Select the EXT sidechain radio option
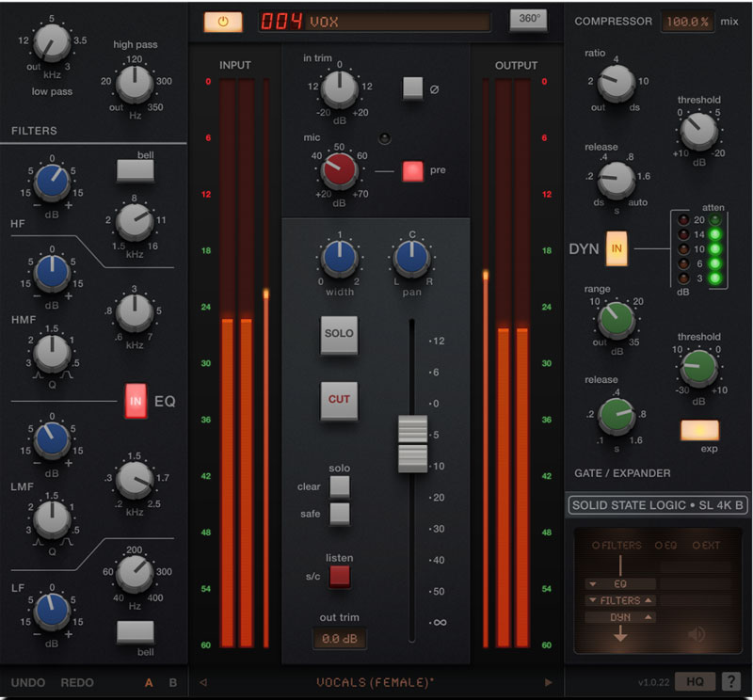The width and height of the screenshot is (753, 700). 697,546
